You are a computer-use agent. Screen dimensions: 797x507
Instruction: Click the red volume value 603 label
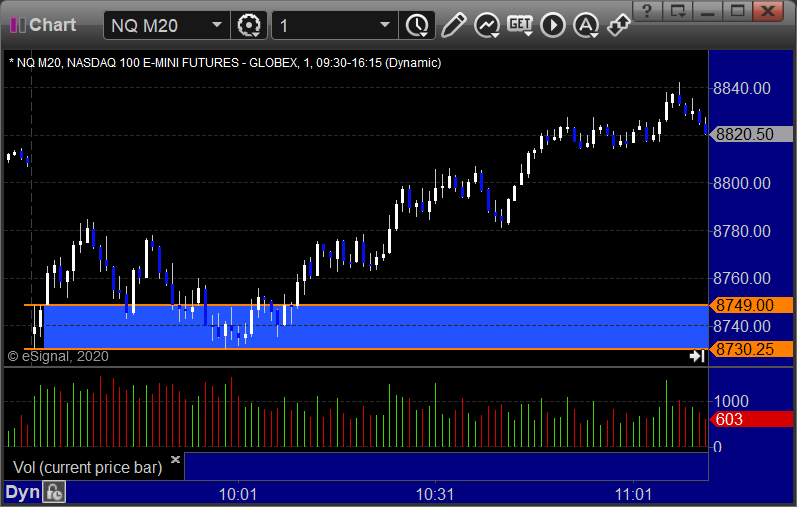[751, 420]
